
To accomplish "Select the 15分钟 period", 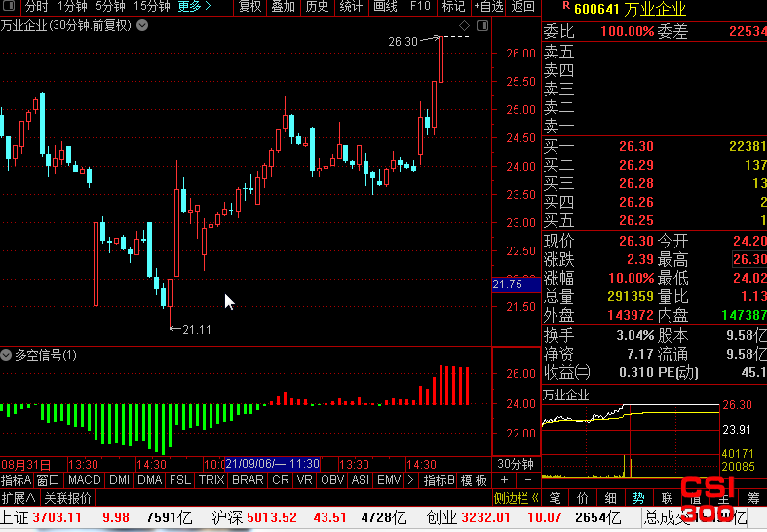I will click(x=152, y=7).
